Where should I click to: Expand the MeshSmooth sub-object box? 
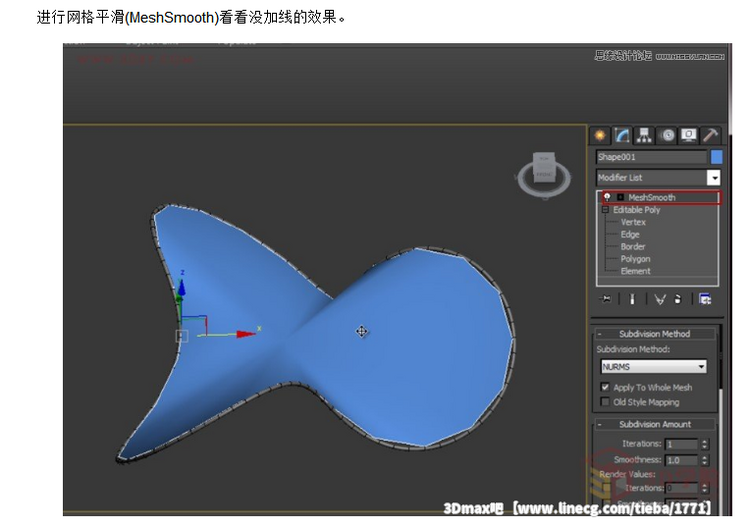tap(620, 197)
